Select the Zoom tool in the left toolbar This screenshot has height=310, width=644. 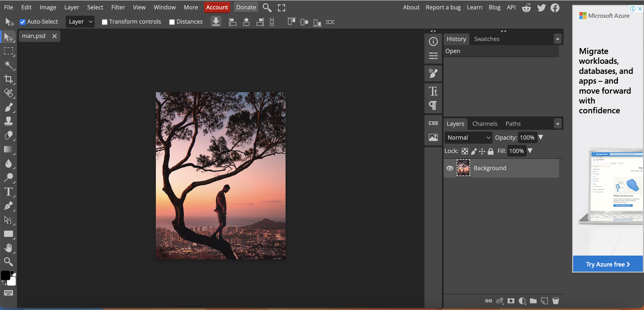pos(9,262)
